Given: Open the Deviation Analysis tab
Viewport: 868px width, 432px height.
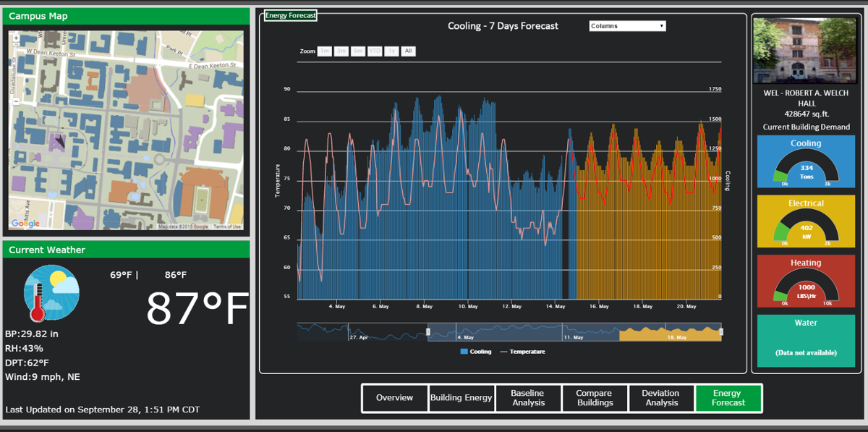Looking at the screenshot, I should click(x=660, y=398).
